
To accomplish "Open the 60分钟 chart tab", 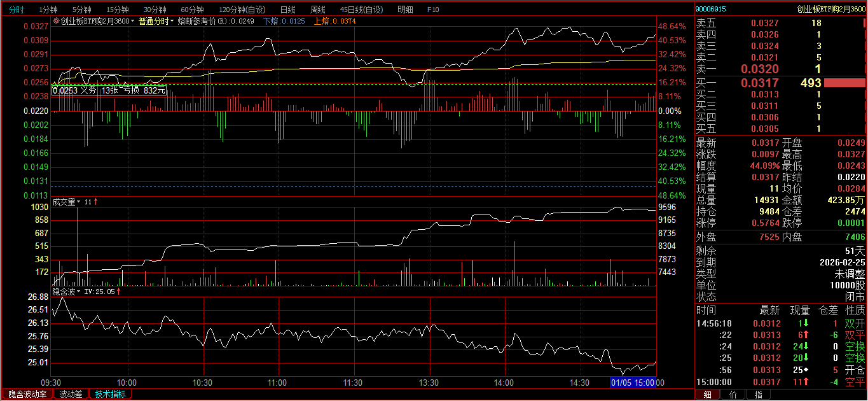I will (x=192, y=10).
